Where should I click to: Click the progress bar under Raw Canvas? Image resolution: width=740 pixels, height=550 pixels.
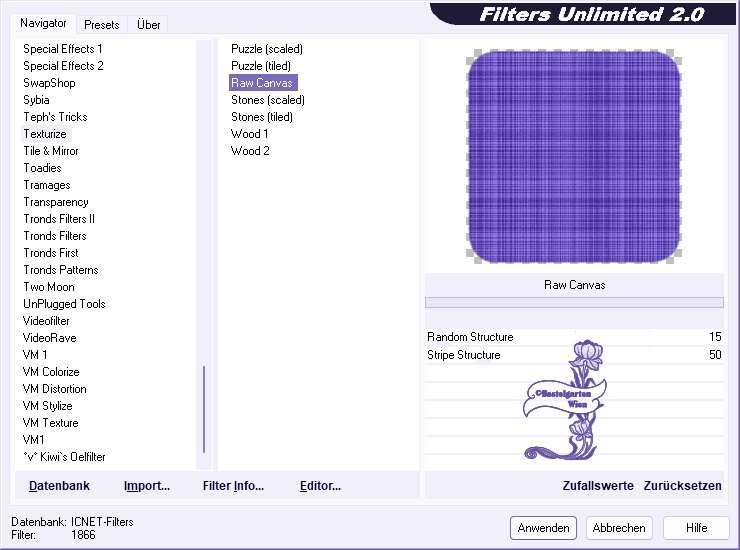click(574, 302)
